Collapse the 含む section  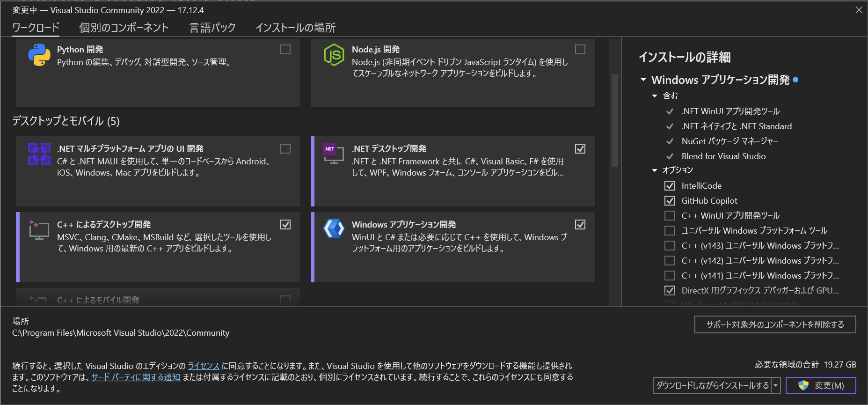point(655,96)
